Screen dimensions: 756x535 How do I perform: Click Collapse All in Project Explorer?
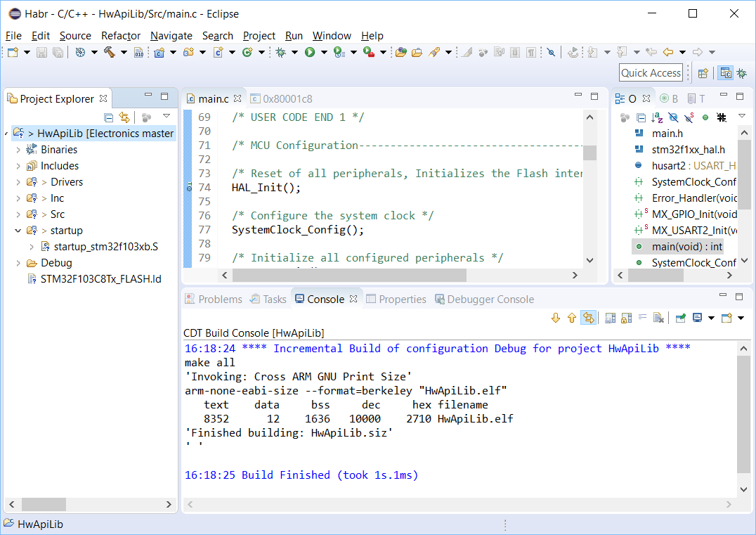click(x=109, y=117)
